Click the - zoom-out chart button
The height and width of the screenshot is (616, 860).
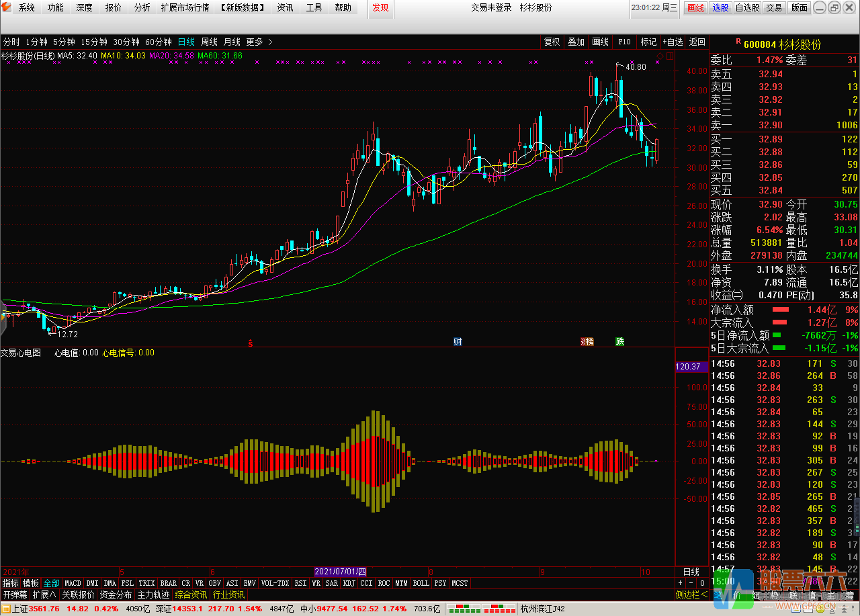tap(690, 583)
